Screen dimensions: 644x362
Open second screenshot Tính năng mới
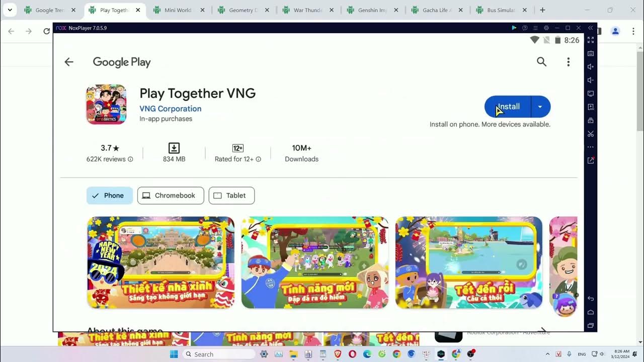[x=315, y=262]
